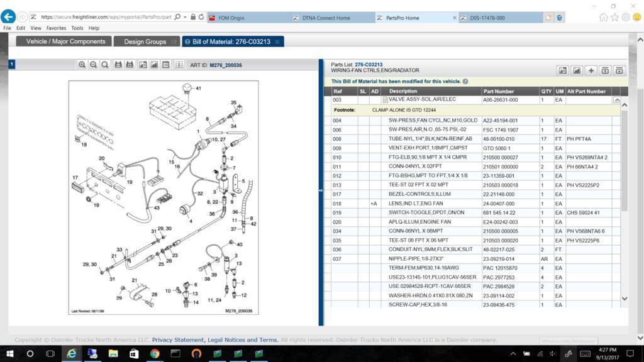The height and width of the screenshot is (362, 644).
Task: Open Windows Start menu
Action: 10,353
